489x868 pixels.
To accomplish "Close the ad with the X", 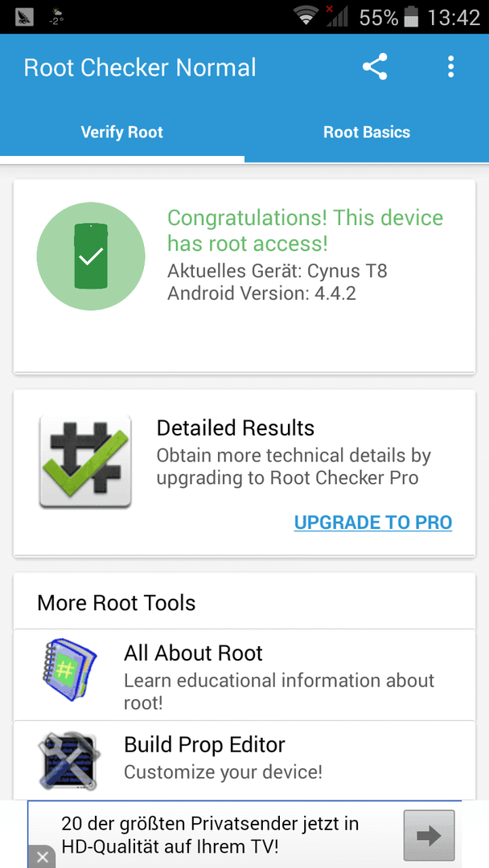I will click(x=42, y=858).
